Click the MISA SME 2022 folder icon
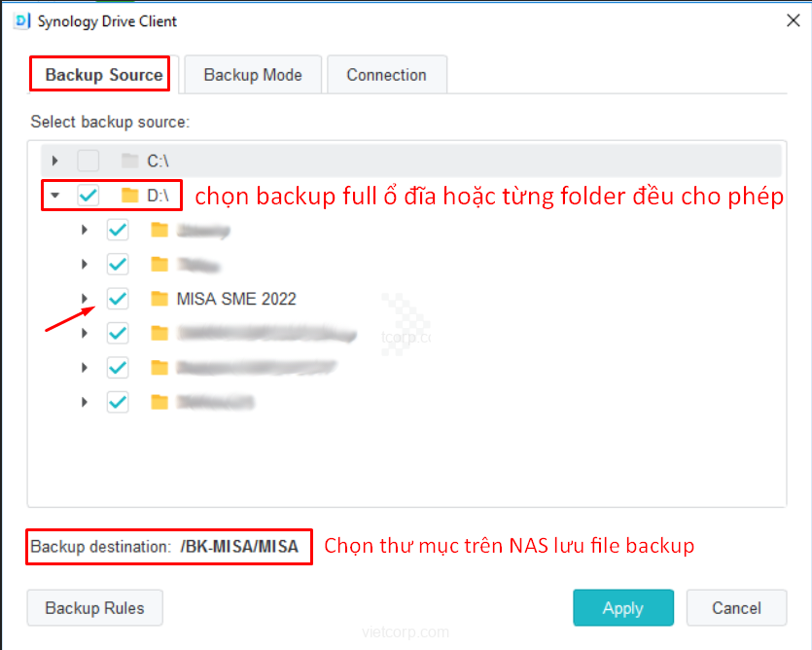Screen dimensions: 812x650 coord(159,299)
